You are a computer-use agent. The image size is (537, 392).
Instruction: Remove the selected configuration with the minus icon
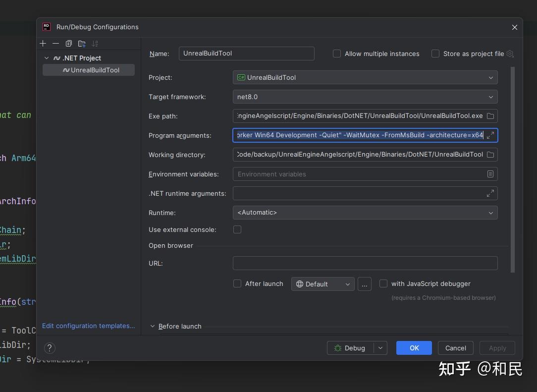[x=55, y=44]
